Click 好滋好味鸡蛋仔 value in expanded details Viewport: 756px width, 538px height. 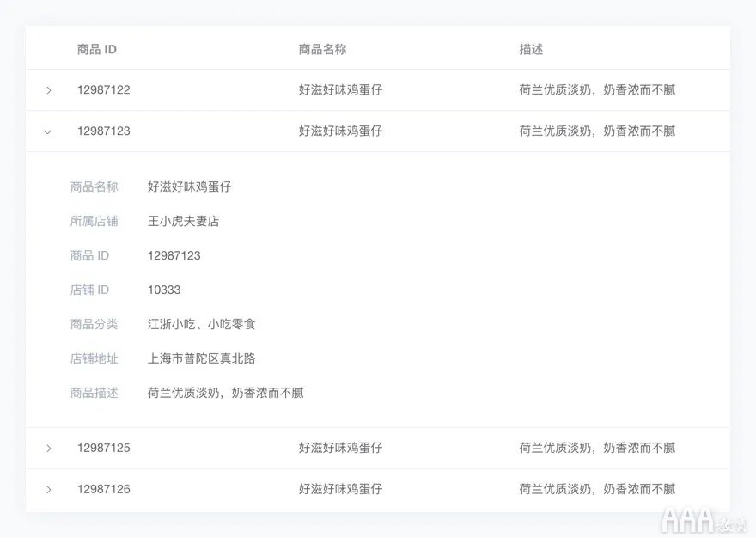(190, 186)
